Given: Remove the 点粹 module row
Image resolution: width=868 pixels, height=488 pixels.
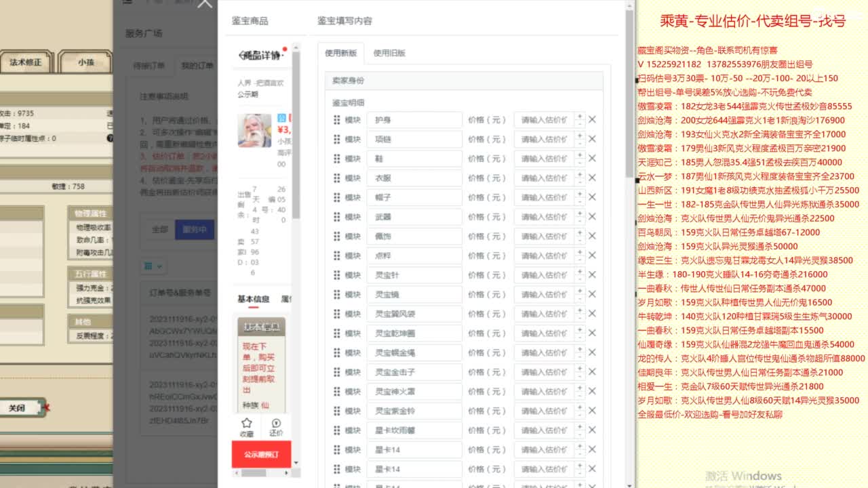Looking at the screenshot, I should (x=592, y=256).
